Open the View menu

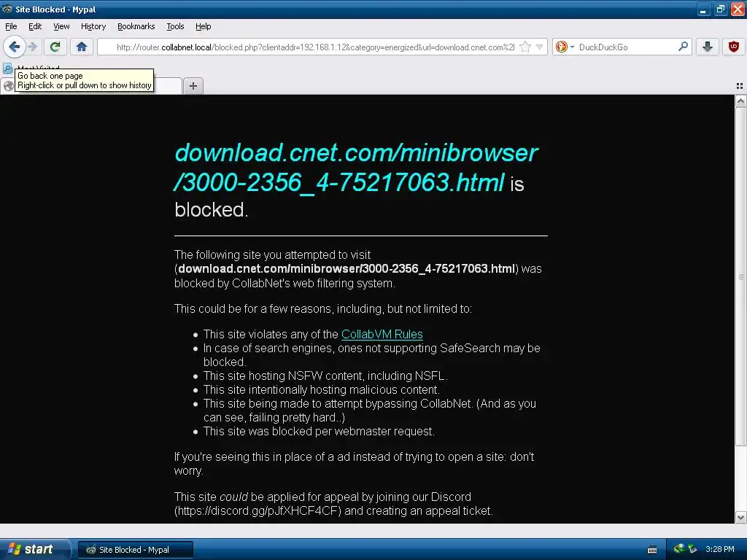(61, 26)
